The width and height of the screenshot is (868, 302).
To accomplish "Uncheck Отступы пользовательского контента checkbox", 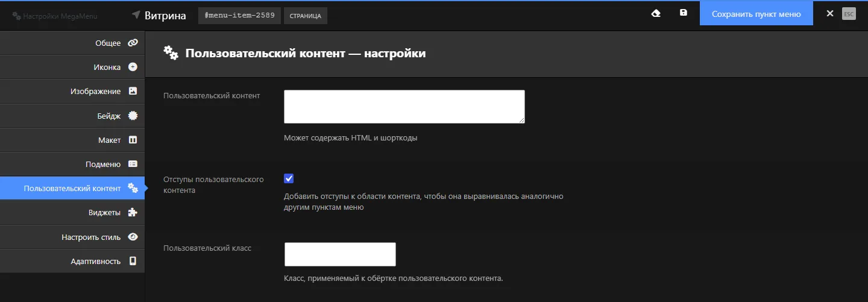I will [289, 178].
